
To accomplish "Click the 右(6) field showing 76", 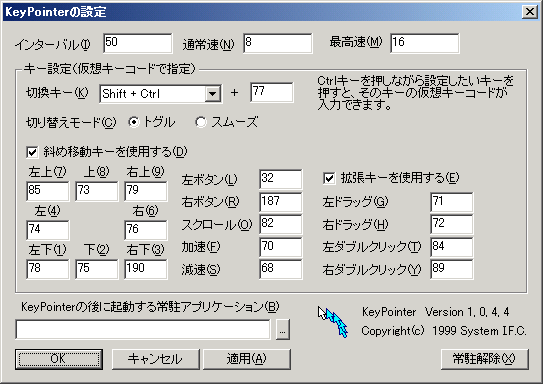I will click(x=146, y=230).
